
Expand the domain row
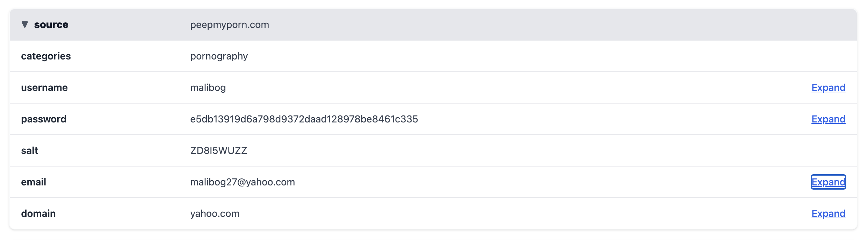point(828,213)
